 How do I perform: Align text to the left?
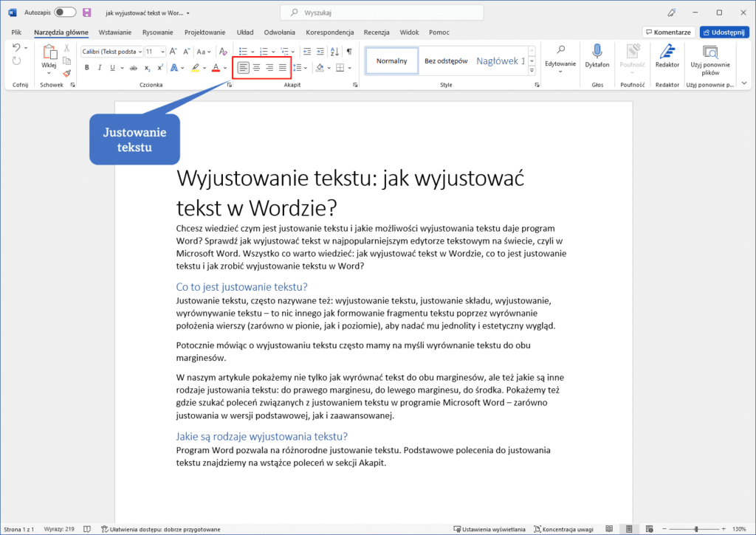244,67
